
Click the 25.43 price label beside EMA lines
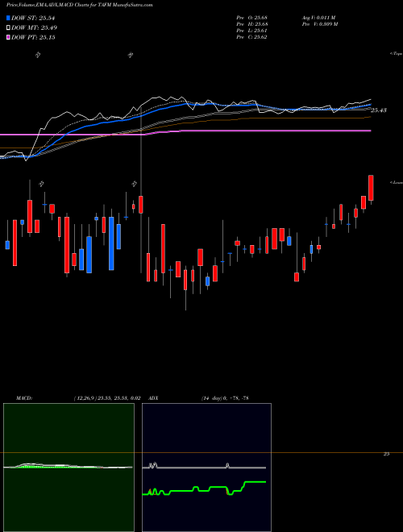coord(379,110)
